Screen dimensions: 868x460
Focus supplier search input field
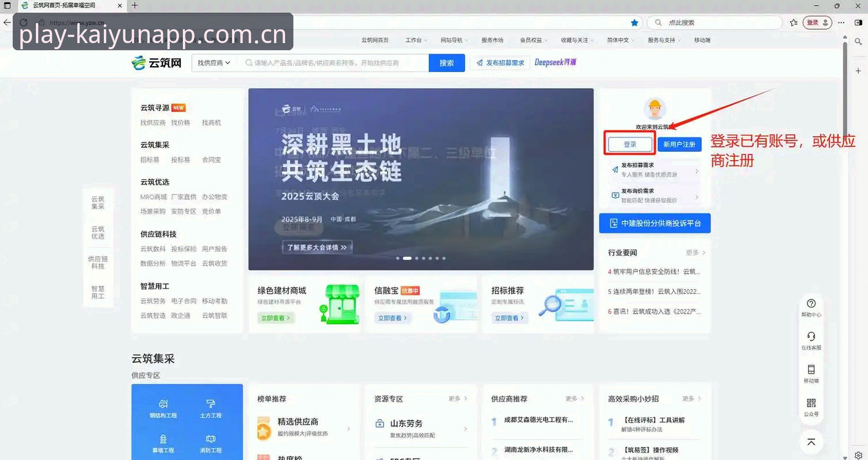(x=334, y=63)
